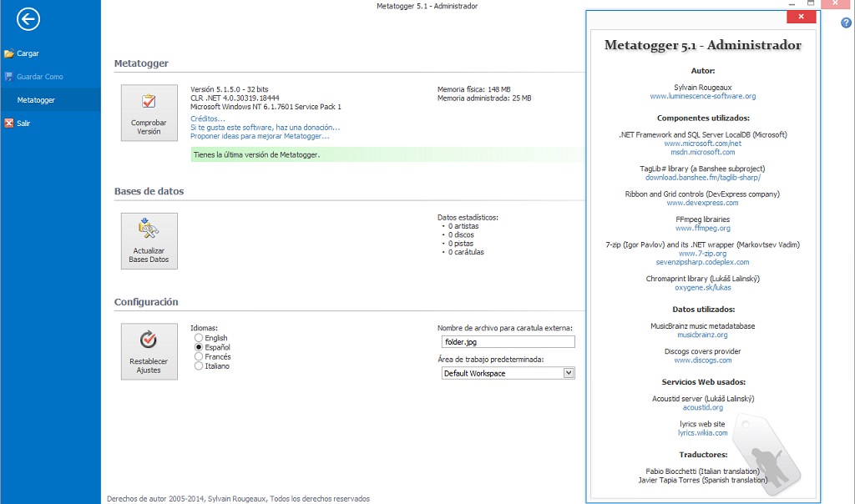Click the 'Sylvain Rougeaux' author name in credits
The width and height of the screenshot is (855, 504).
pos(702,87)
